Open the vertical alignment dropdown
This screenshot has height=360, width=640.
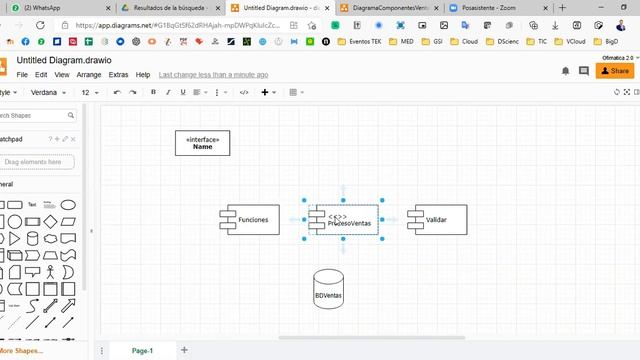pyautogui.click(x=221, y=92)
